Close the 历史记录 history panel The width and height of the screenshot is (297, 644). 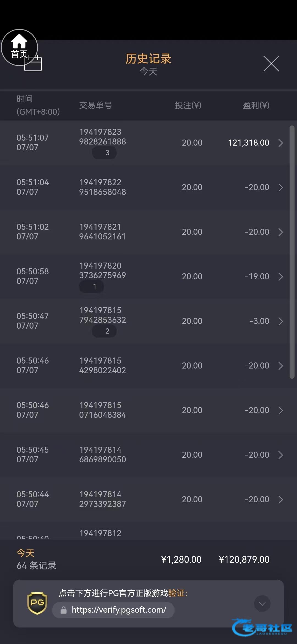271,64
